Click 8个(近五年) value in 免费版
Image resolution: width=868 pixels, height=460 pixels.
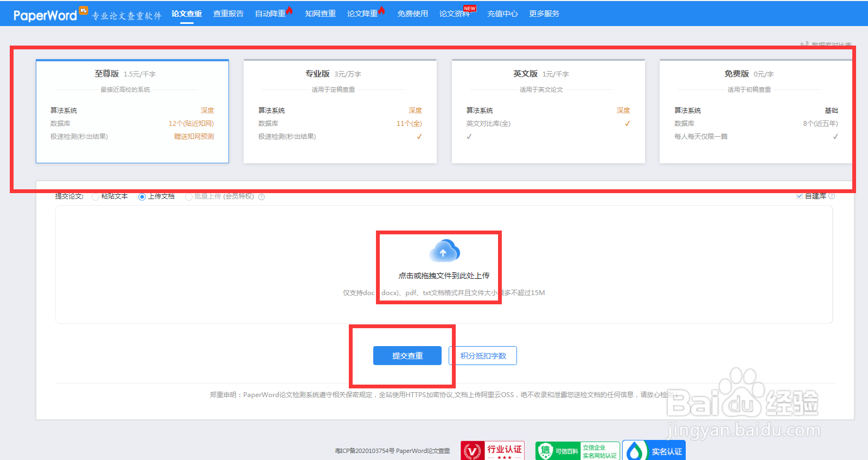click(820, 124)
